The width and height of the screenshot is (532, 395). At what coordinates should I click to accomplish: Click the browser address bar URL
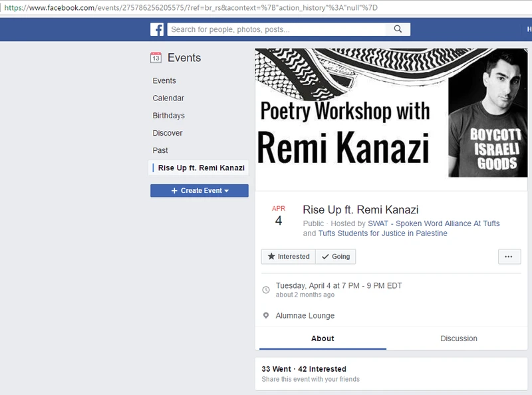point(191,7)
